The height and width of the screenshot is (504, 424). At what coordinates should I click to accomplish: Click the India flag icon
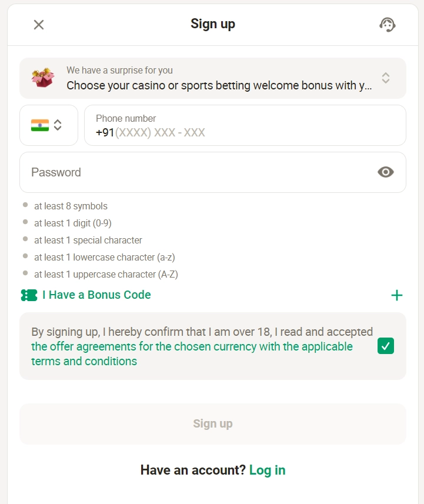pos(40,125)
